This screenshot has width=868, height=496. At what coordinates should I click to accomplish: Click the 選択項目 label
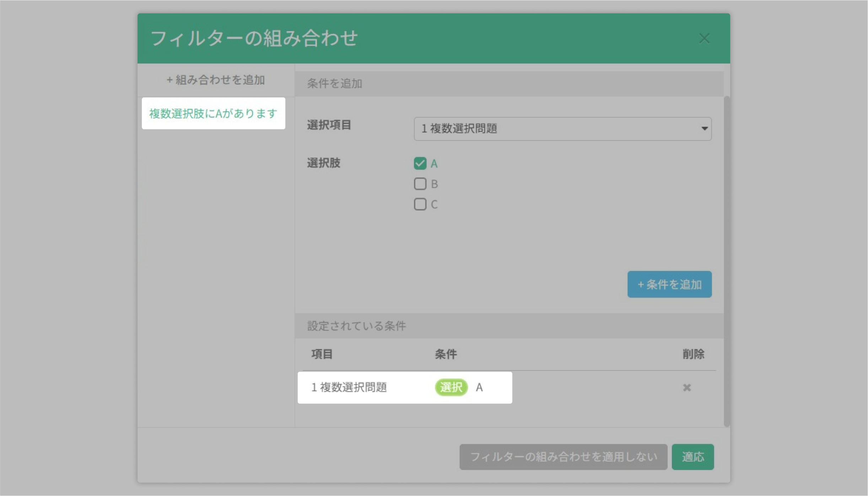329,125
